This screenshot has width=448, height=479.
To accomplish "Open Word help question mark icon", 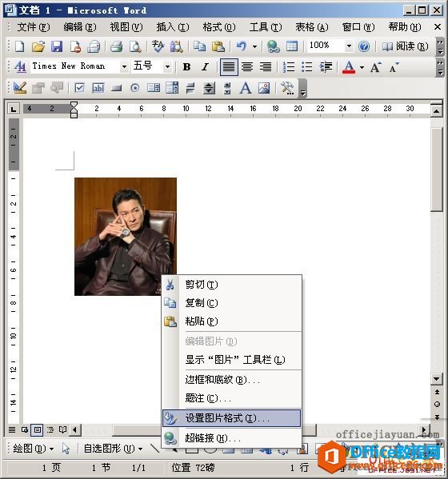I will pos(364,46).
